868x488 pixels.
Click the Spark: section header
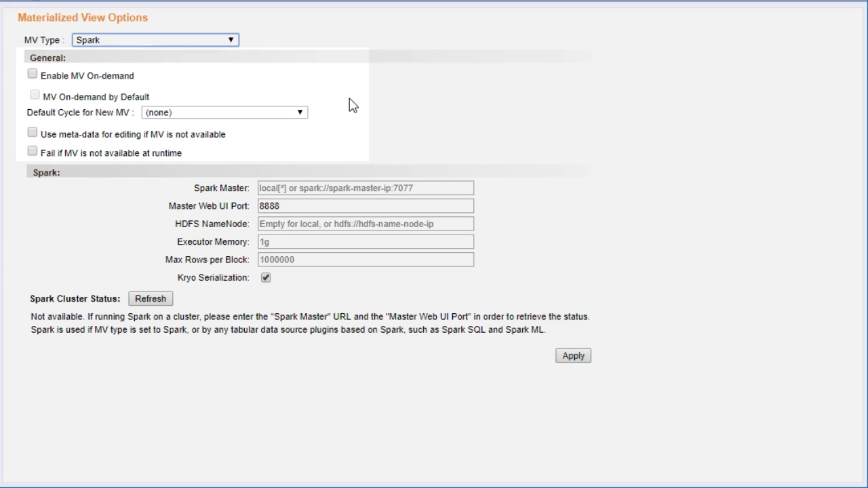pos(46,173)
